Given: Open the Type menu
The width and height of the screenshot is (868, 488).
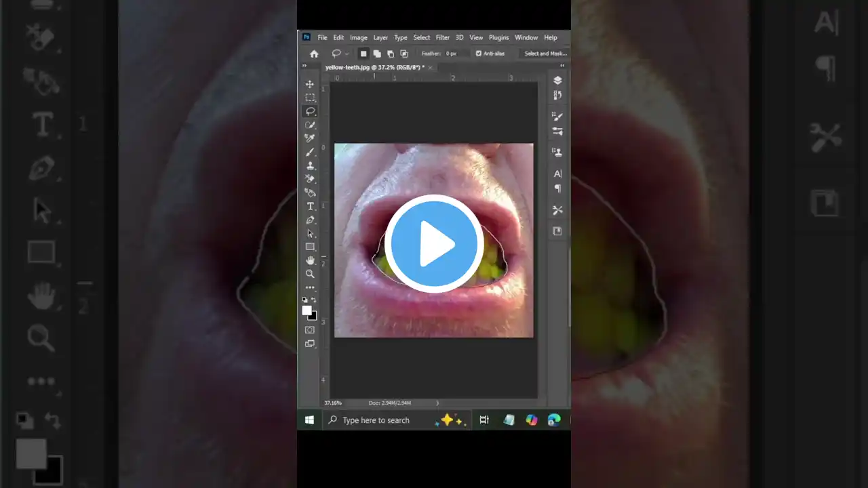Looking at the screenshot, I should click(x=401, y=38).
